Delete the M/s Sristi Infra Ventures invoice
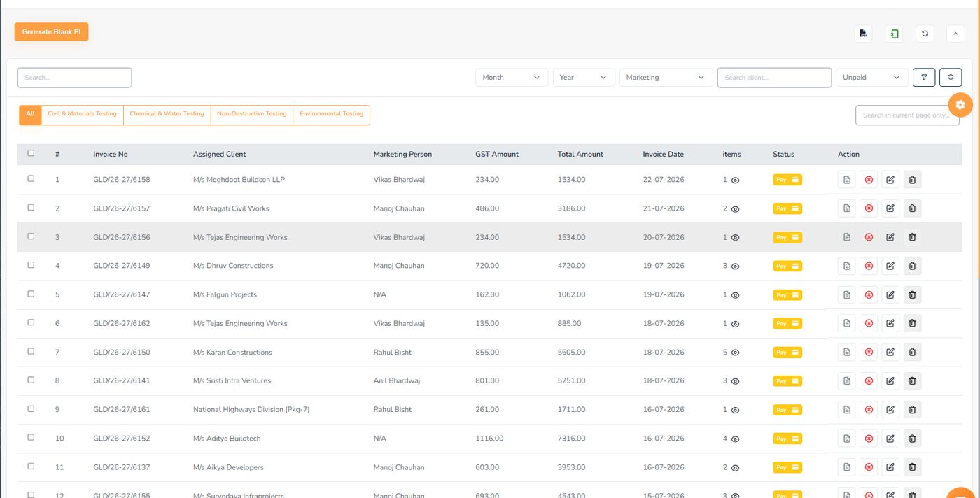This screenshot has width=980, height=498. coord(912,380)
